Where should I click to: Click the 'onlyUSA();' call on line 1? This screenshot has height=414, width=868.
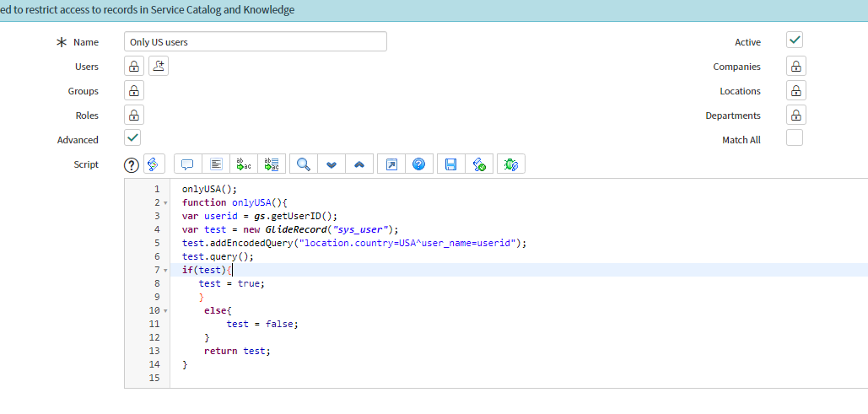point(209,189)
